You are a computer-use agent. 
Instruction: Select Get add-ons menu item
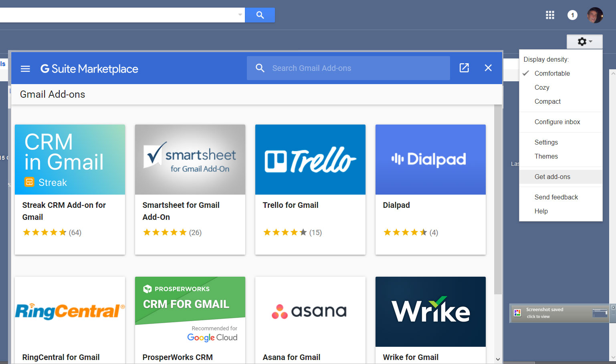[x=561, y=177]
